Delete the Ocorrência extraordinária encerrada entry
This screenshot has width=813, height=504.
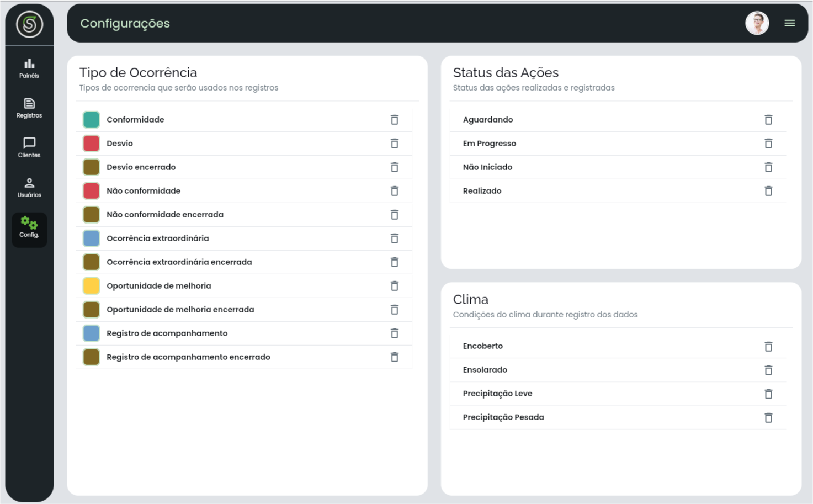395,262
